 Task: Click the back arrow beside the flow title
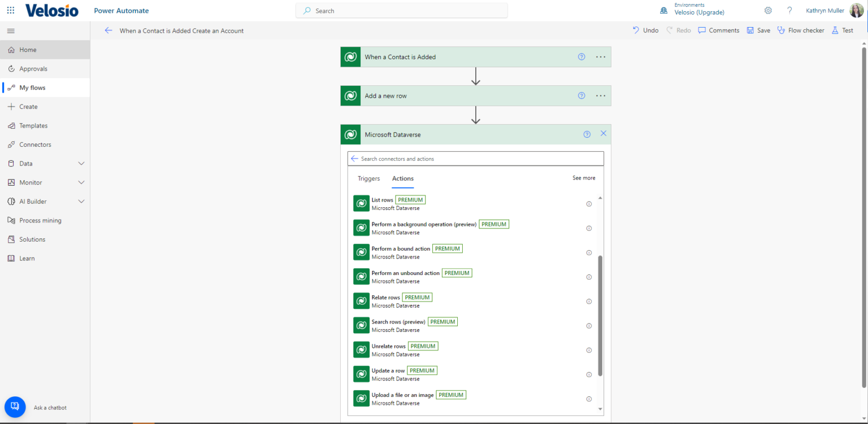pos(108,30)
